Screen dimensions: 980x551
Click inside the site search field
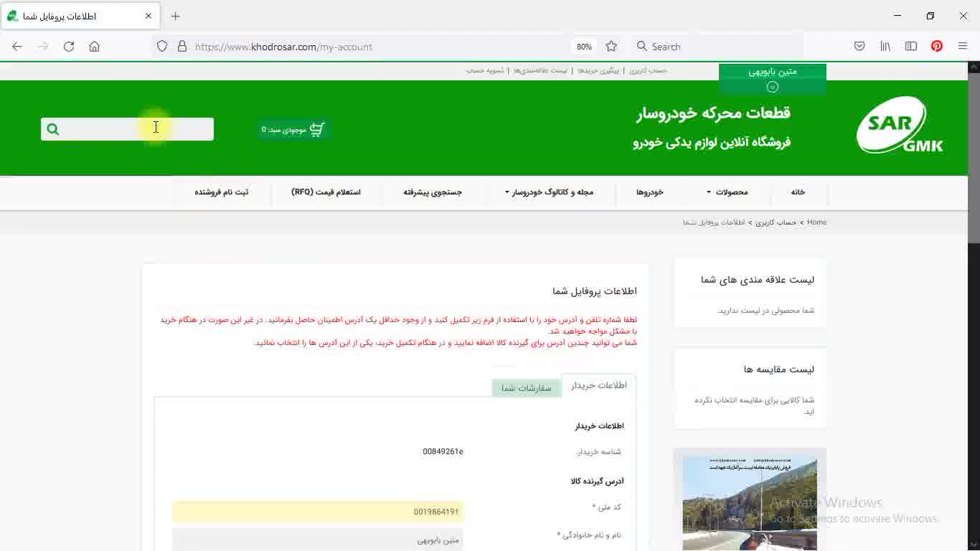pos(136,129)
